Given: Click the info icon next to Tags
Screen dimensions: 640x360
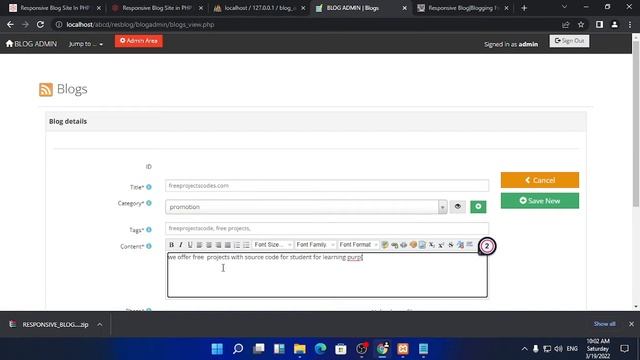Looking at the screenshot, I should click(x=149, y=230).
